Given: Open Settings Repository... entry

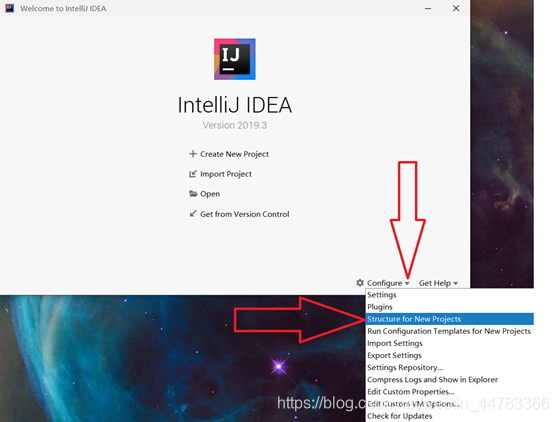Looking at the screenshot, I should tap(450, 367).
